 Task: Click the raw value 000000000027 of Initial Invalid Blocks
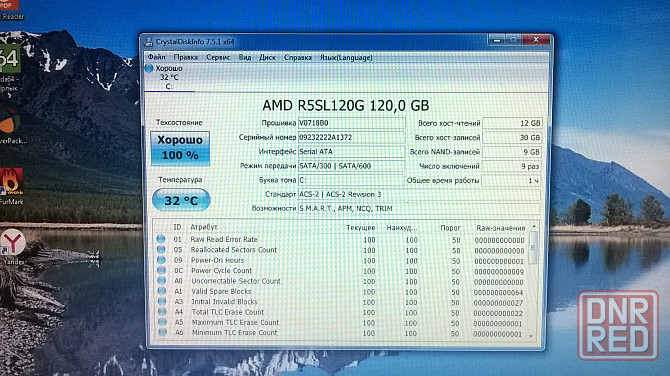click(499, 303)
